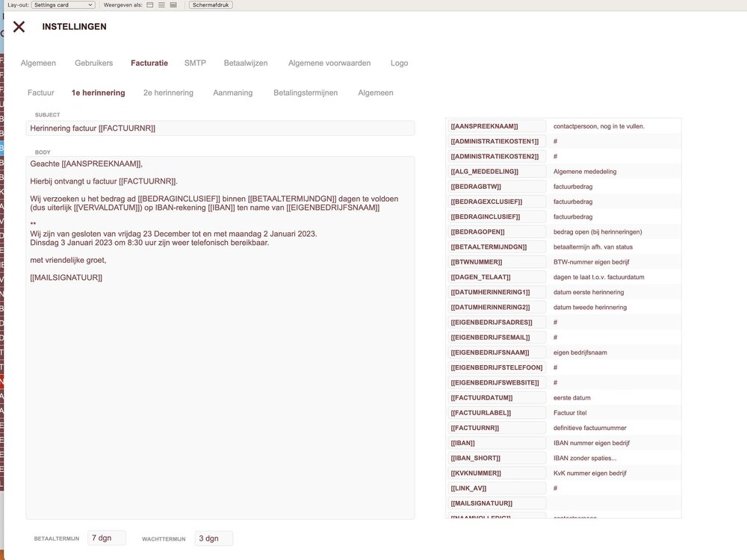The height and width of the screenshot is (560, 747).
Task: Switch to the SMTP tab
Action: pos(195,63)
